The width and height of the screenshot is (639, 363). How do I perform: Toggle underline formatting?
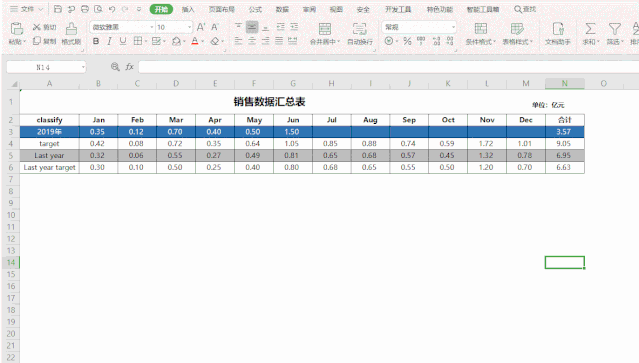123,41
